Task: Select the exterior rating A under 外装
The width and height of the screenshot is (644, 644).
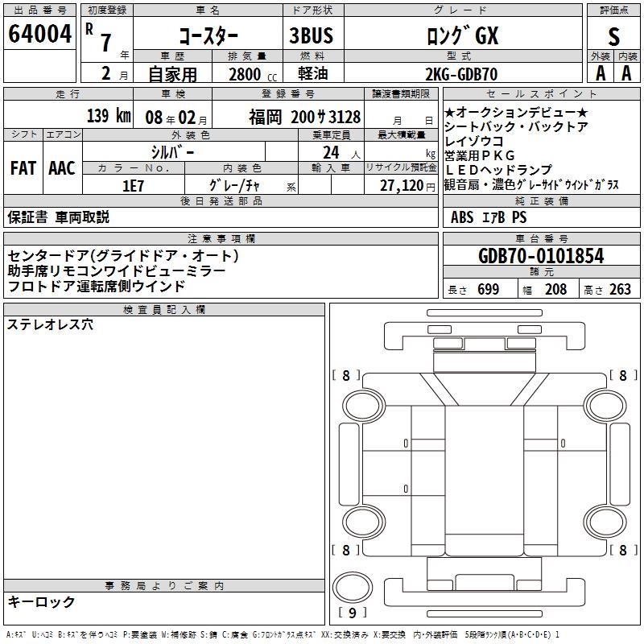Action: (x=601, y=73)
